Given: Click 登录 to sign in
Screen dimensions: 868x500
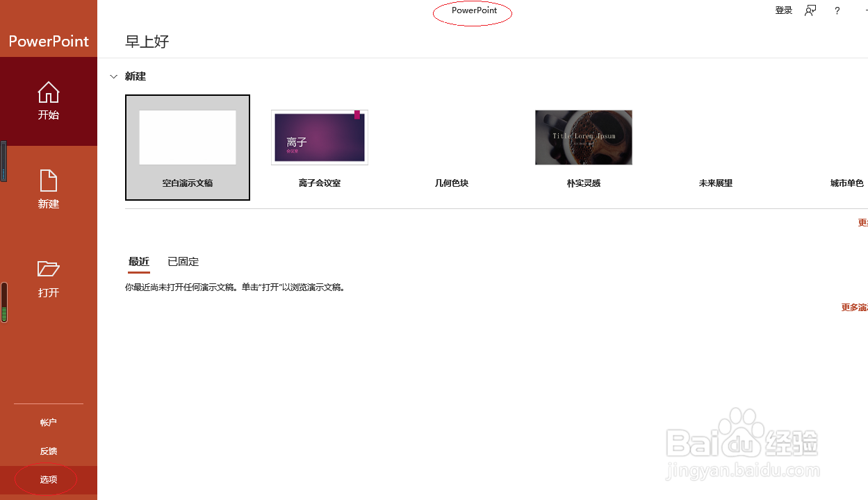Looking at the screenshot, I should 784,10.
